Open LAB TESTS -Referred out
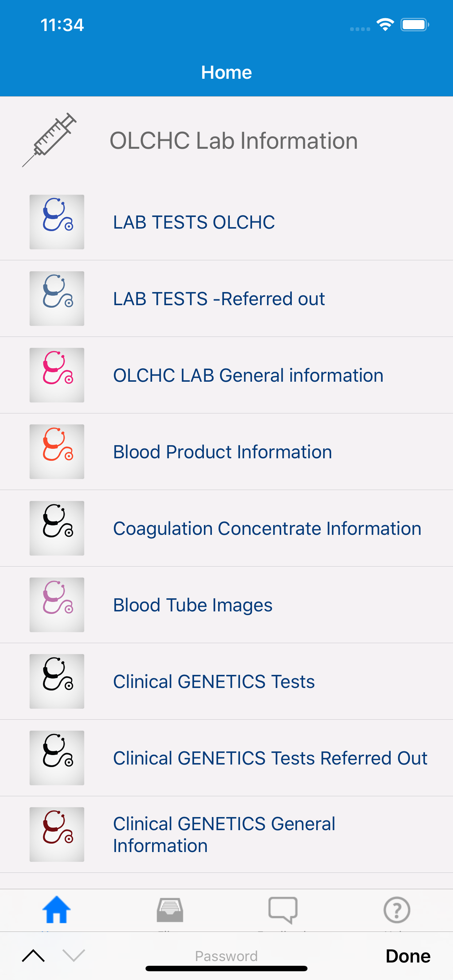 [x=226, y=298]
